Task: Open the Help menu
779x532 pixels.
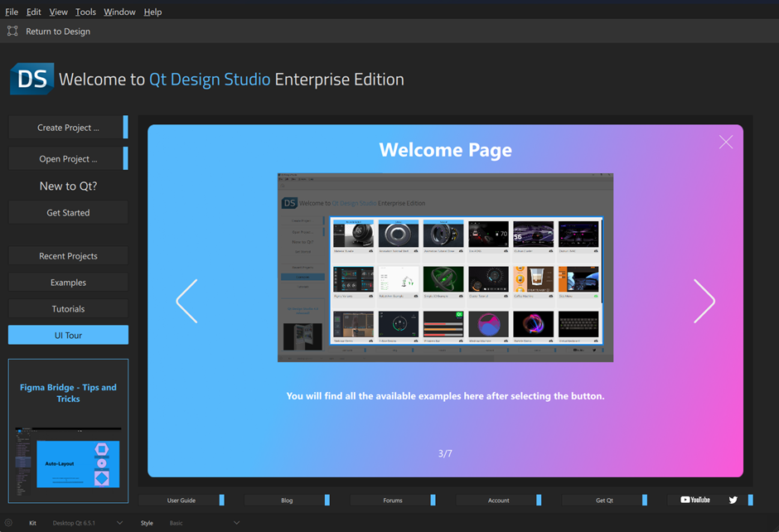Action: point(152,12)
